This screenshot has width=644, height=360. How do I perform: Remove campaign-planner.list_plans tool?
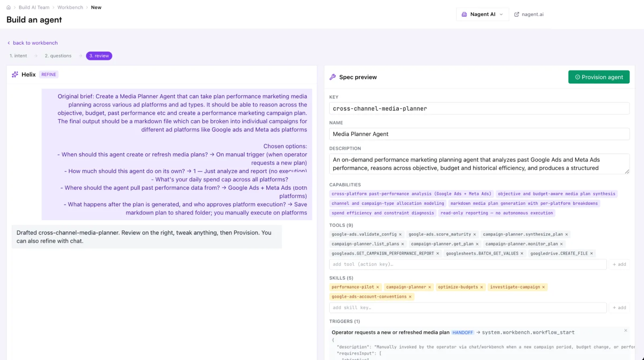coord(402,244)
